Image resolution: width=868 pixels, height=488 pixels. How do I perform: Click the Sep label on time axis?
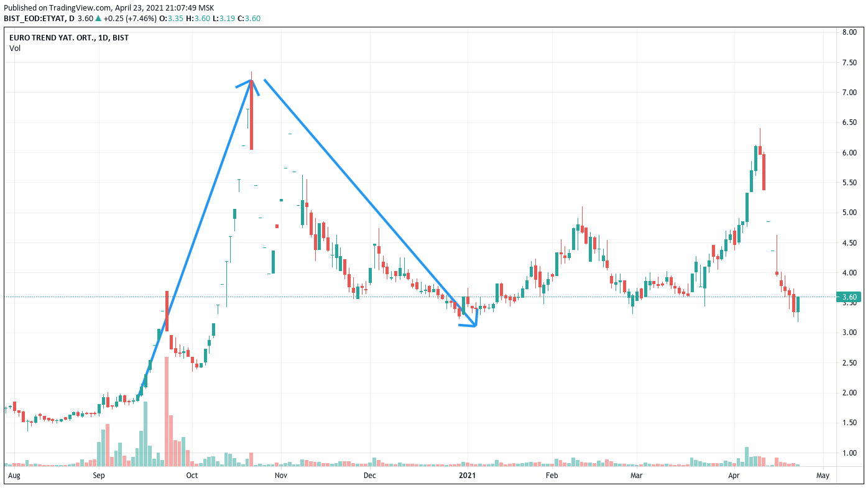coord(99,476)
